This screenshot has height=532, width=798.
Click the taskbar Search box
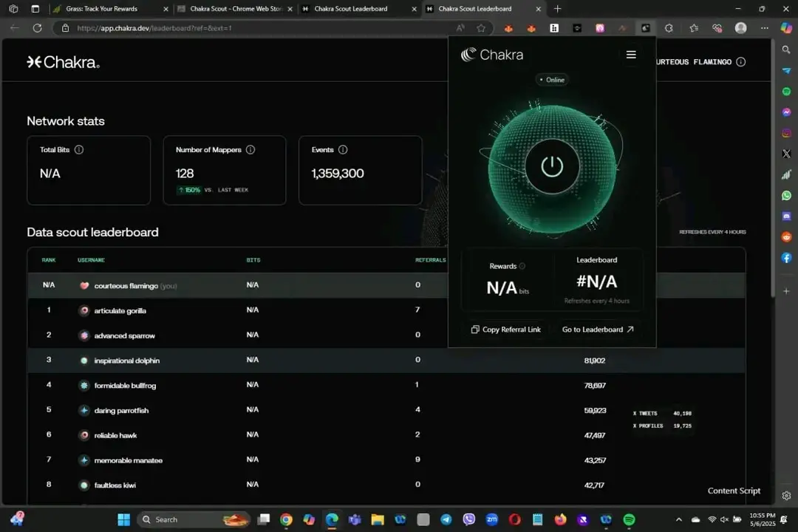point(194,519)
